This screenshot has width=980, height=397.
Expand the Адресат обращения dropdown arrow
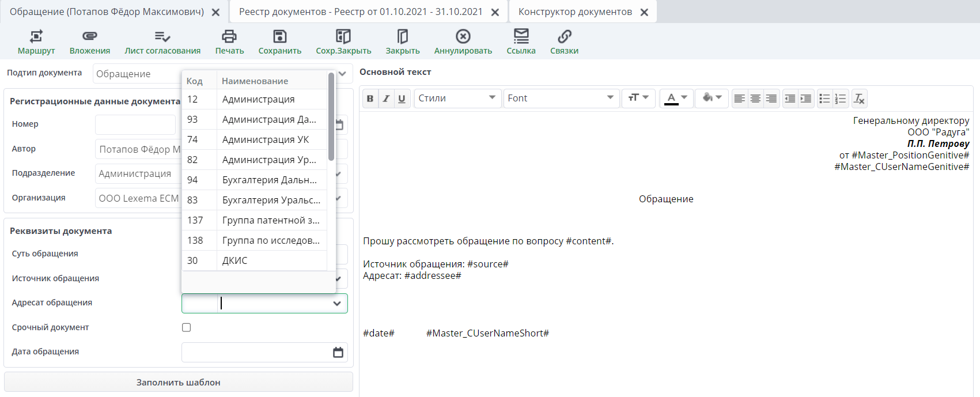pyautogui.click(x=337, y=304)
